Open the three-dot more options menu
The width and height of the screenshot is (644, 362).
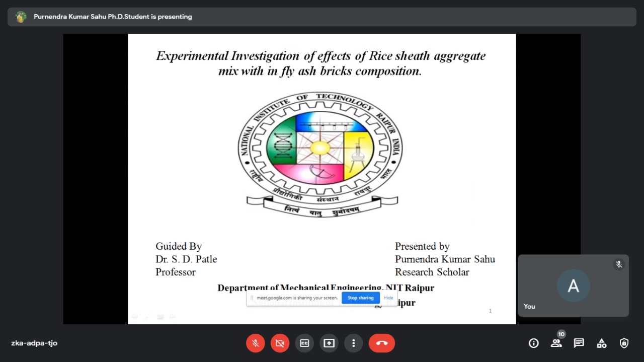click(354, 343)
